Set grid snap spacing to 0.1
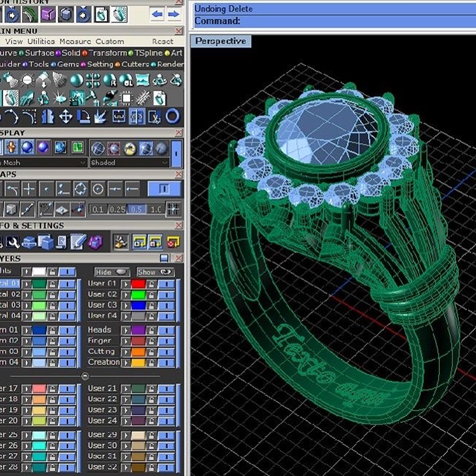This screenshot has width=476, height=476. 99,210
